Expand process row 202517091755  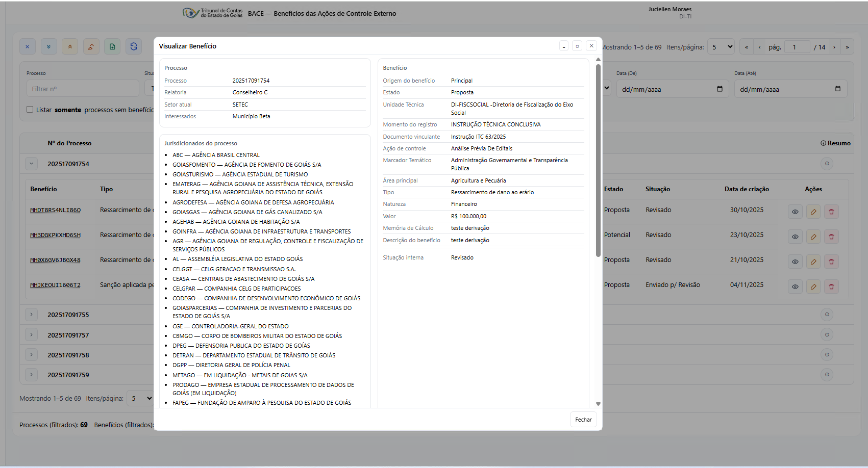coord(32,315)
